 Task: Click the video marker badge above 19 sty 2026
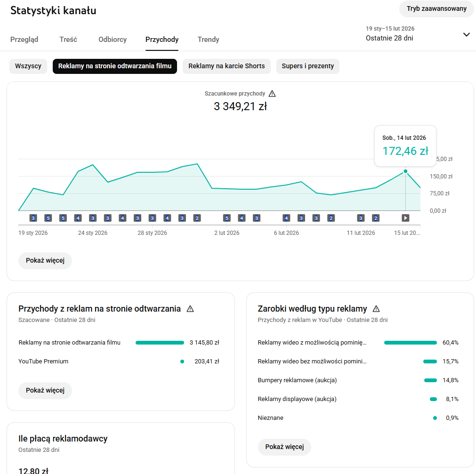(33, 218)
